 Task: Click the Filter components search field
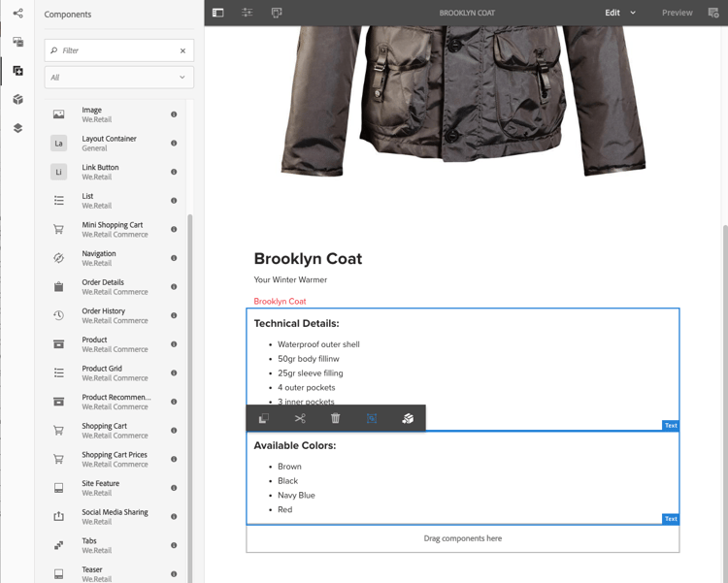(118, 50)
